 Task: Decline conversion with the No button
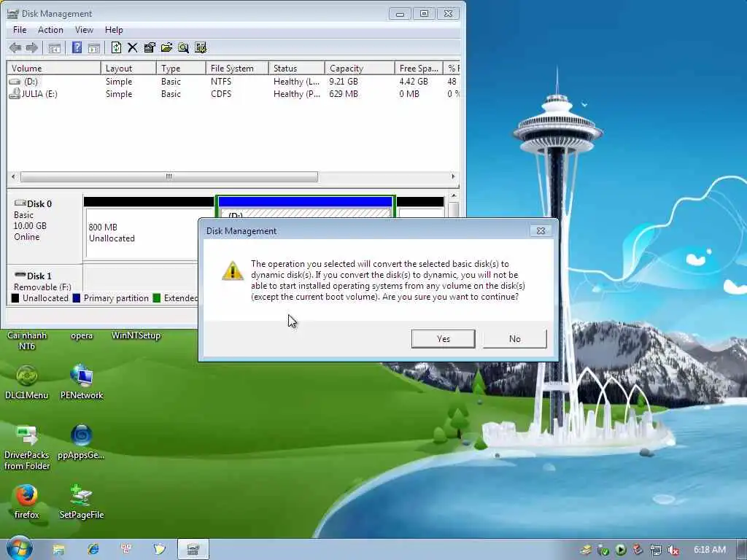tap(514, 338)
